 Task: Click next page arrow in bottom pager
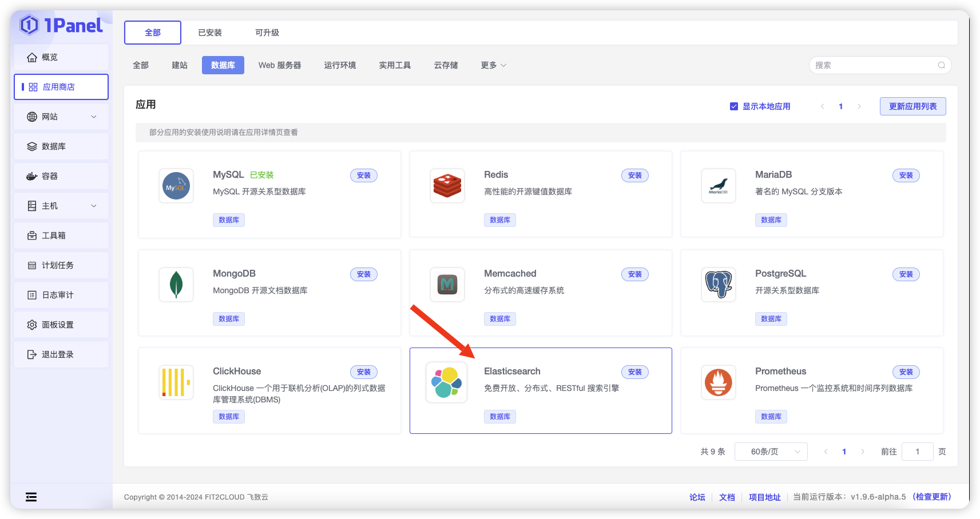pyautogui.click(x=863, y=452)
